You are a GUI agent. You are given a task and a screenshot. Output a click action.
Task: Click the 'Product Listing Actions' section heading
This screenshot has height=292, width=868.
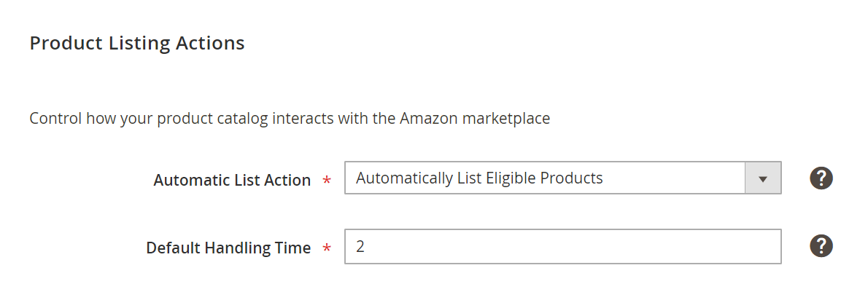click(x=136, y=43)
